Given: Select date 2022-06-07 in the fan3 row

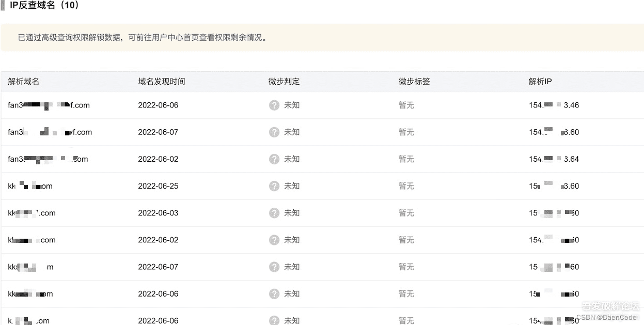Looking at the screenshot, I should 158,132.
